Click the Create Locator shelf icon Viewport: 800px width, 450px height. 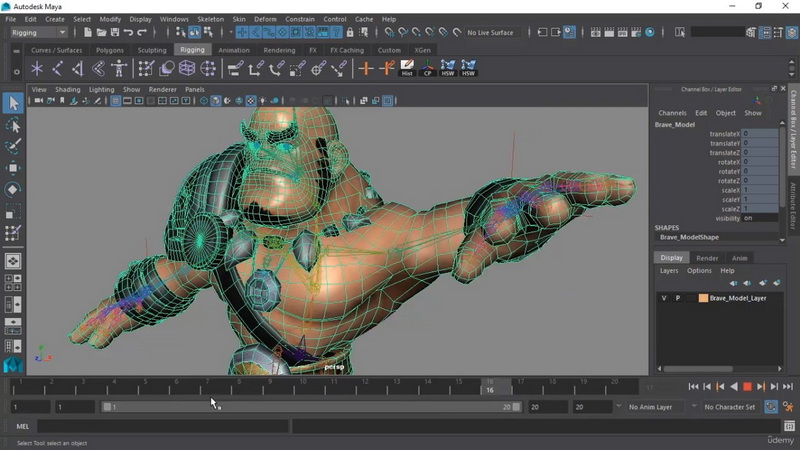tap(37, 68)
